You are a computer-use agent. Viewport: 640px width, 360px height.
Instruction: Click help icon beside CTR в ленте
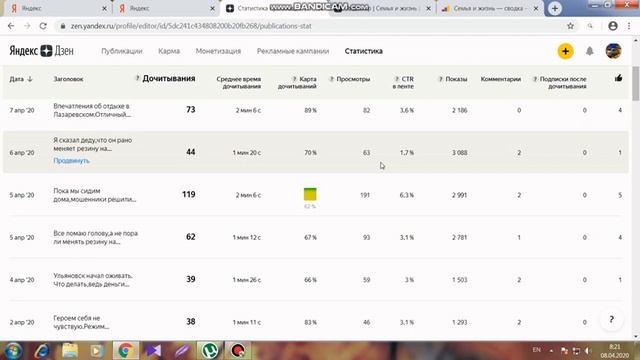point(397,79)
